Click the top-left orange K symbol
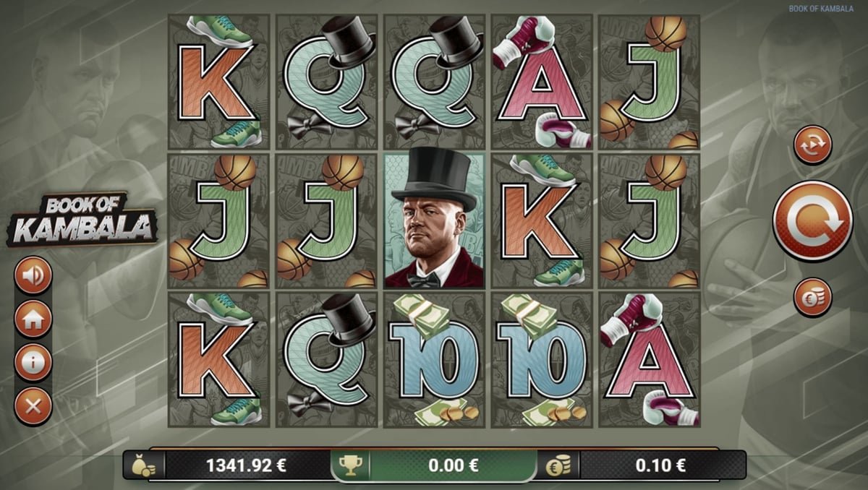Image resolution: width=868 pixels, height=490 pixels. coord(218,82)
